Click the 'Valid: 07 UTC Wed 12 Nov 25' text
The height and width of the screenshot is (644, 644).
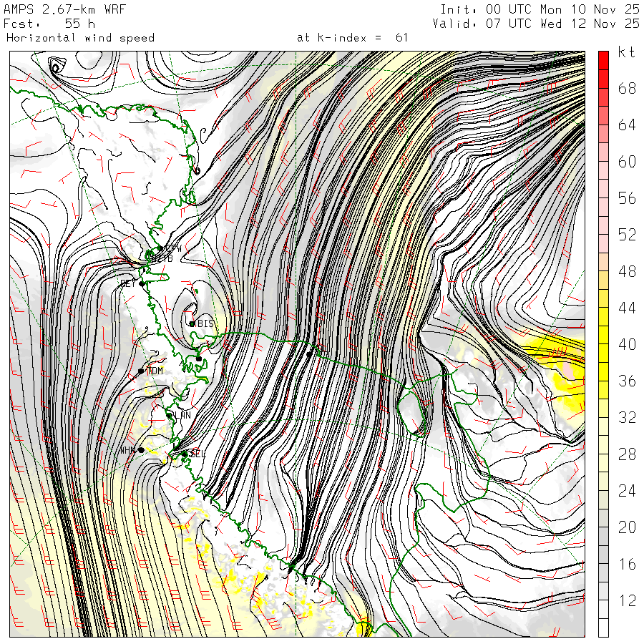pyautogui.click(x=536, y=24)
